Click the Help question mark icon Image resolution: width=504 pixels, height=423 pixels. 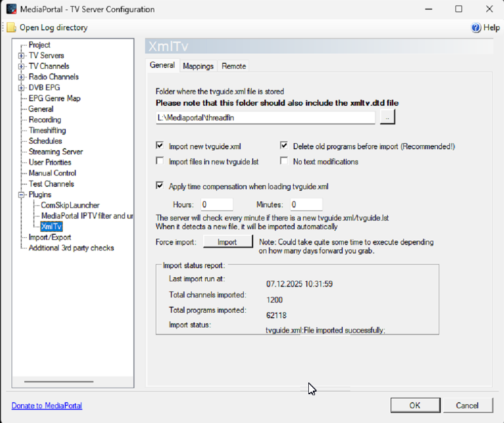(476, 28)
